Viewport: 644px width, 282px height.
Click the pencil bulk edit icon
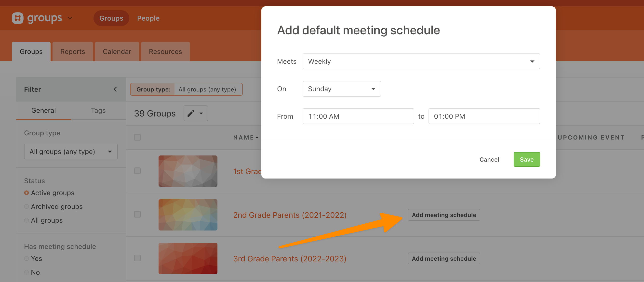191,113
